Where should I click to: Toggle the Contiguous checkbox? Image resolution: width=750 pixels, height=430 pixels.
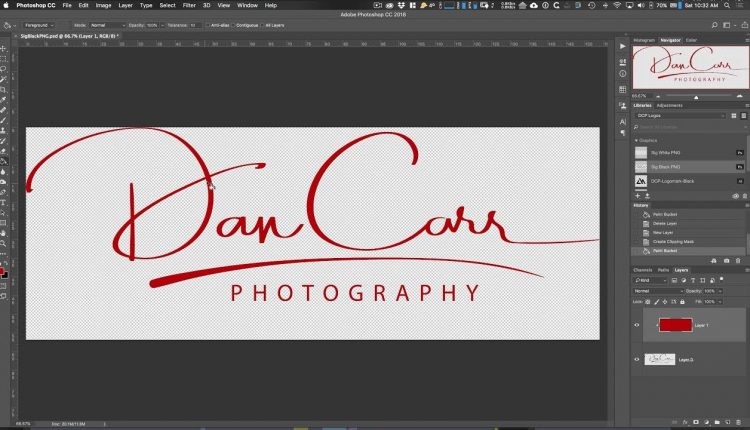[234, 25]
